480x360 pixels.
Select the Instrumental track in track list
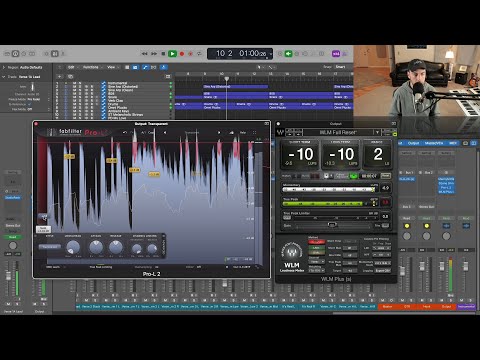[117, 83]
